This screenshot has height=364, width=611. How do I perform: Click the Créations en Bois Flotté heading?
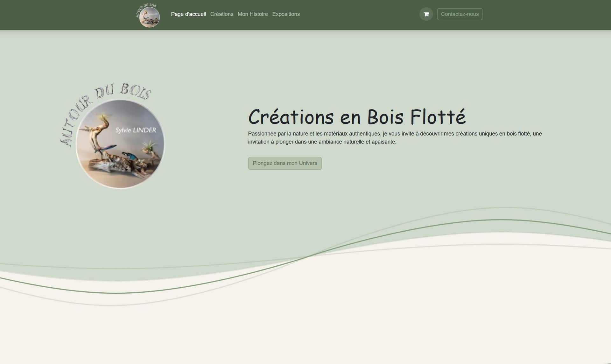click(356, 117)
